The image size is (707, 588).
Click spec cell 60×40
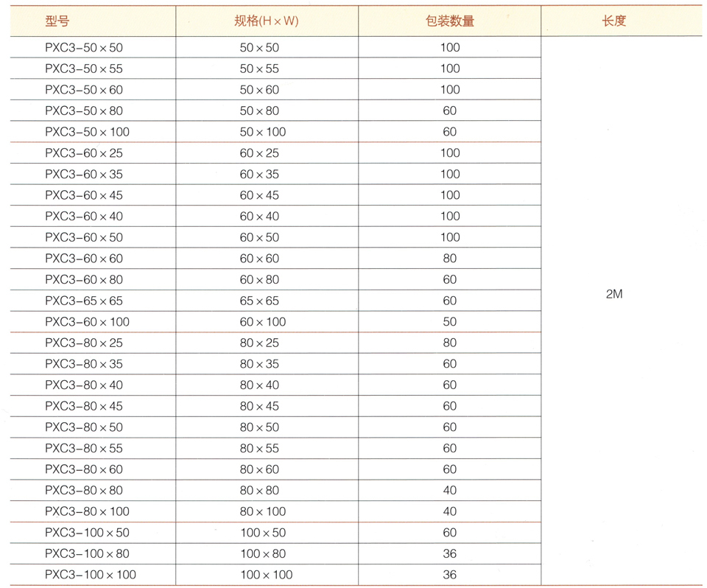click(259, 216)
